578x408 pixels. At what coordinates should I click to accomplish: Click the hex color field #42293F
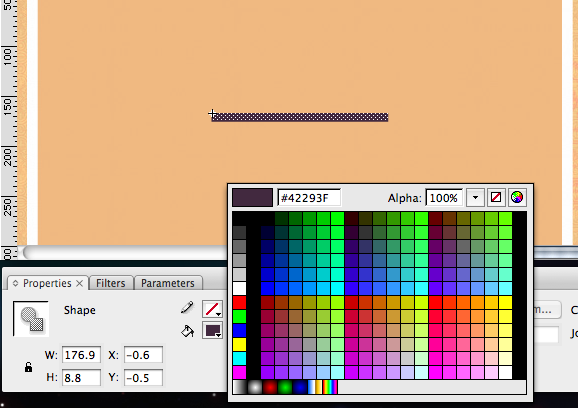(309, 198)
